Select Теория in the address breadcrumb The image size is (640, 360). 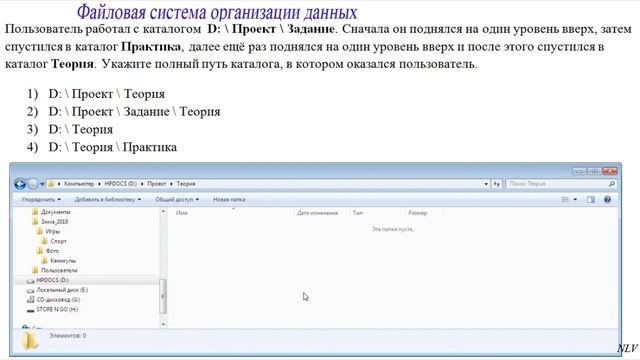click(x=186, y=184)
